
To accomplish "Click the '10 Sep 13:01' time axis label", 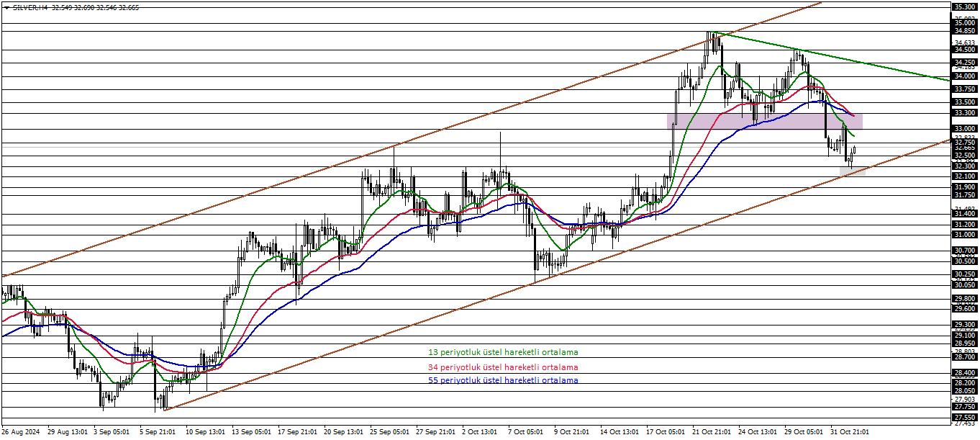I will tap(206, 432).
